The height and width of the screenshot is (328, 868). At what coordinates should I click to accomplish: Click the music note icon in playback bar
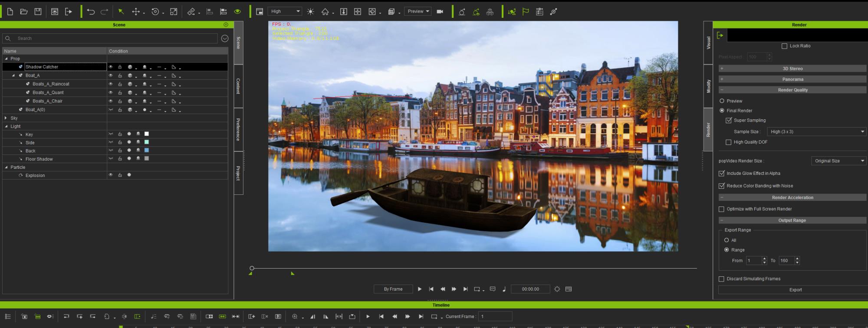[504, 289]
